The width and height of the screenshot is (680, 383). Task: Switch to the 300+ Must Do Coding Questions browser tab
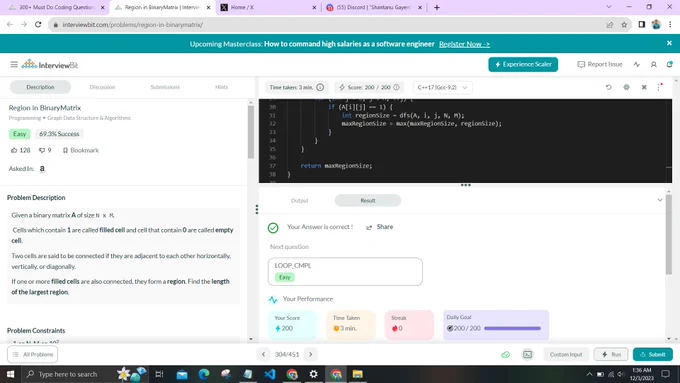pyautogui.click(x=56, y=7)
